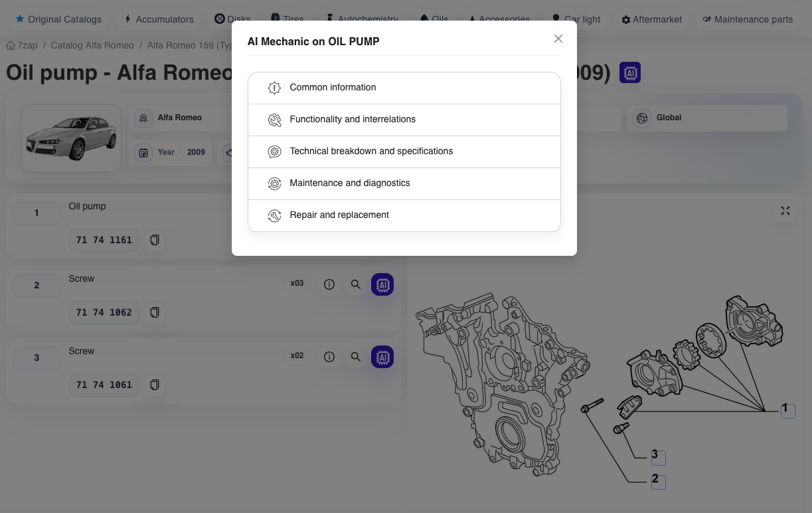Open the Alfa Romeo 159 car thumbnail
The image size is (812, 513).
pyautogui.click(x=71, y=138)
